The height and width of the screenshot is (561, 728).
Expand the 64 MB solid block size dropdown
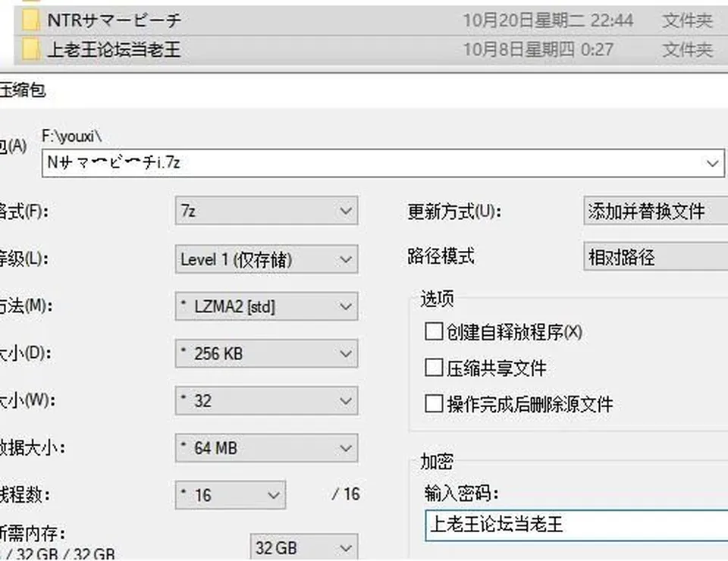(266, 448)
